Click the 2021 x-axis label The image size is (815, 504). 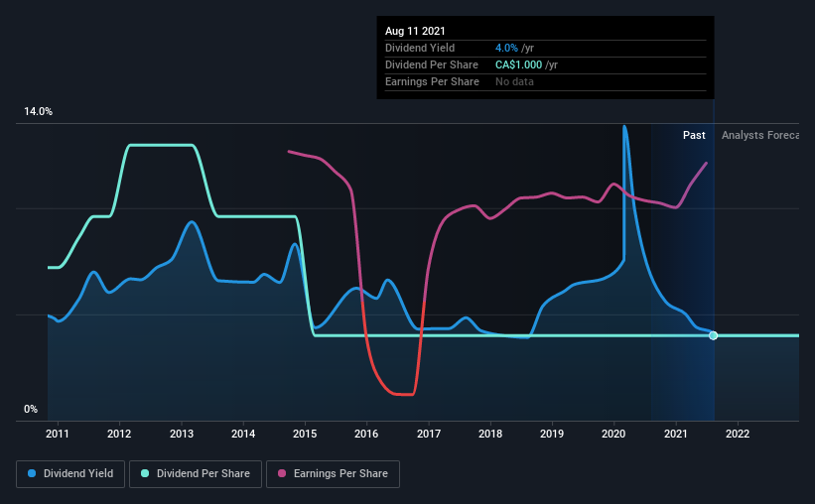coord(676,434)
